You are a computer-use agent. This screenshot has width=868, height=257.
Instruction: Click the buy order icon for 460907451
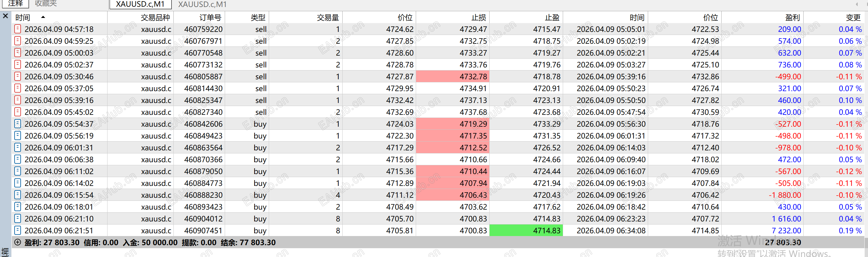(18, 230)
